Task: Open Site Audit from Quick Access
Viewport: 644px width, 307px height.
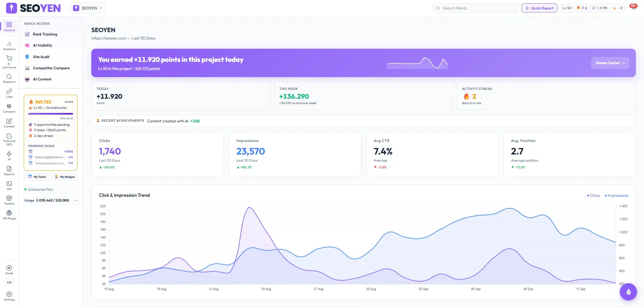Action: (41, 57)
